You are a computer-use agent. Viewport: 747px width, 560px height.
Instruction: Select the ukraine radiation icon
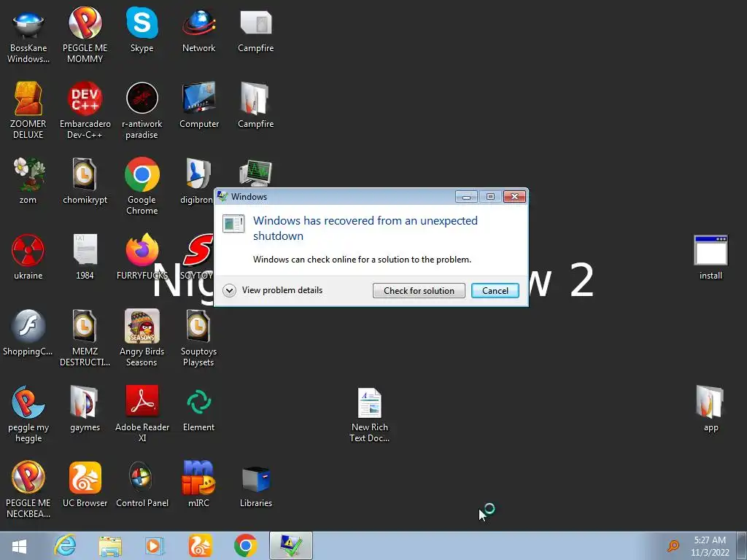point(28,257)
